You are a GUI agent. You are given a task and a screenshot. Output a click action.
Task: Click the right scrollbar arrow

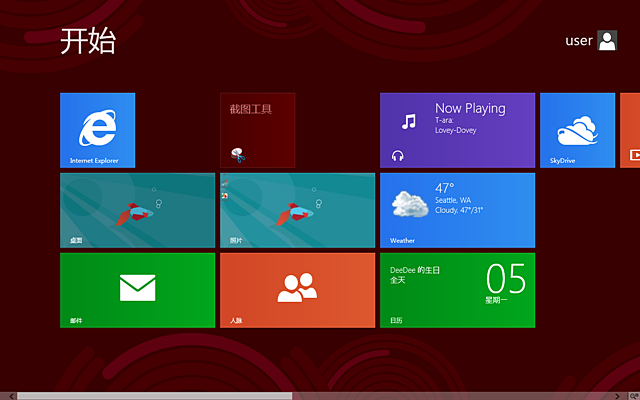pos(617,396)
